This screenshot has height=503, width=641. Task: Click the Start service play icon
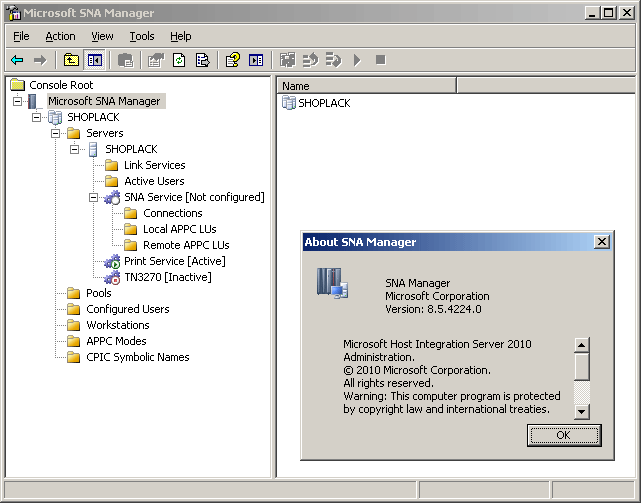[x=357, y=60]
